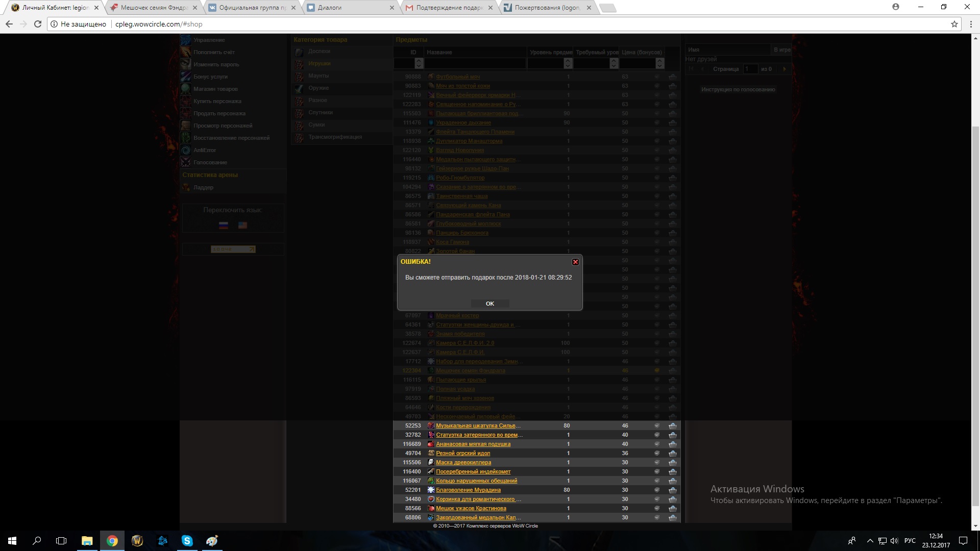Close the ОШИБКА error dialog with red X
The image size is (980, 551).
[575, 262]
